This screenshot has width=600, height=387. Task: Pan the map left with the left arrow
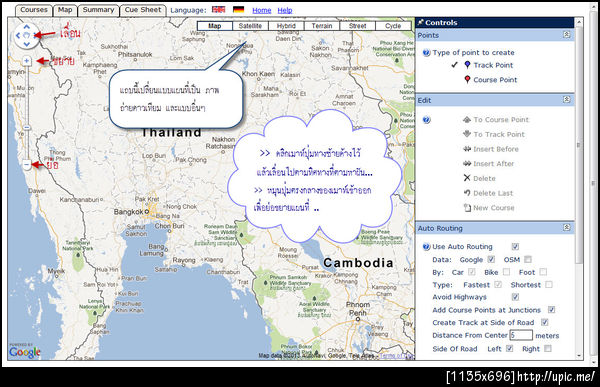tap(18, 36)
